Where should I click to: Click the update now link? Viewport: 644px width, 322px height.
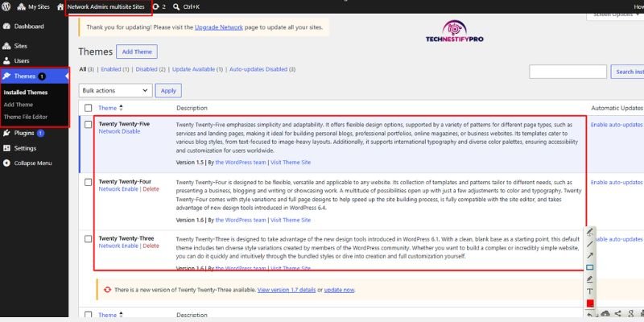click(339, 290)
